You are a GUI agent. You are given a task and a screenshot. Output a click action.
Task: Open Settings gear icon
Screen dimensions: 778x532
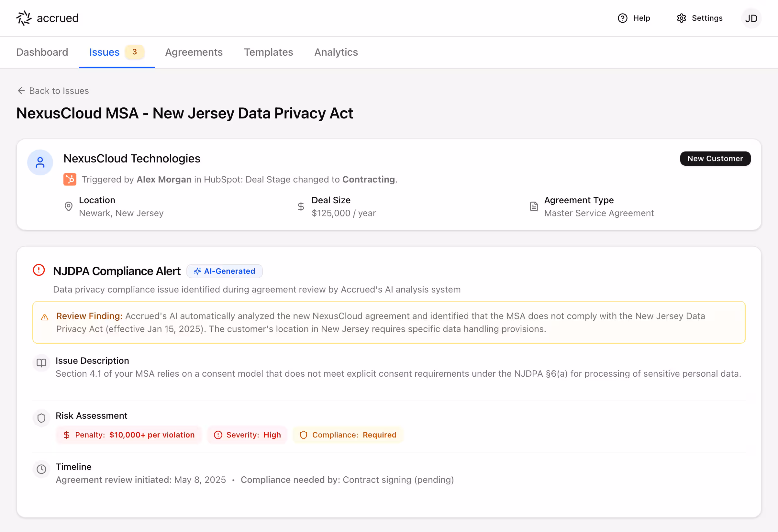681,18
